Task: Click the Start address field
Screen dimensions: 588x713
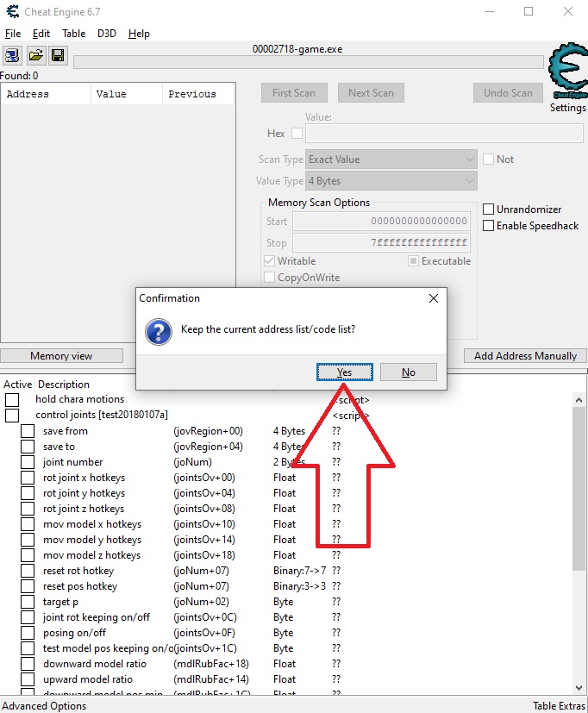Action: click(382, 221)
